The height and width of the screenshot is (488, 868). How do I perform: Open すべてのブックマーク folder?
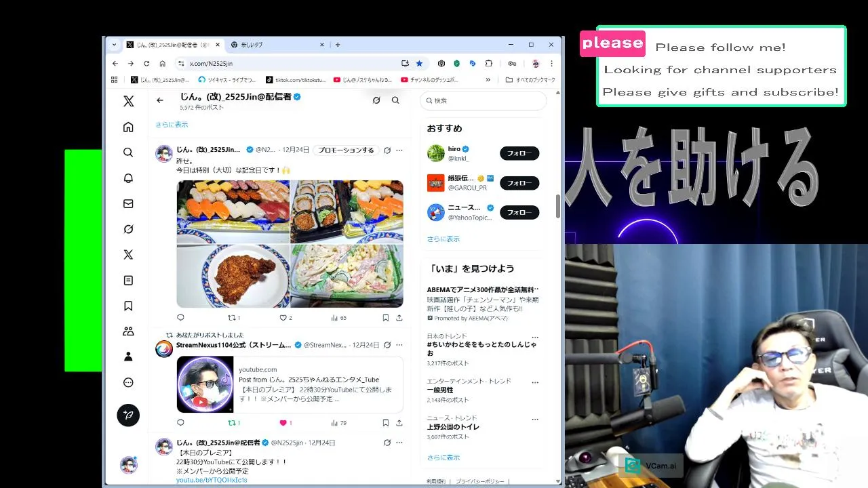[x=530, y=79]
